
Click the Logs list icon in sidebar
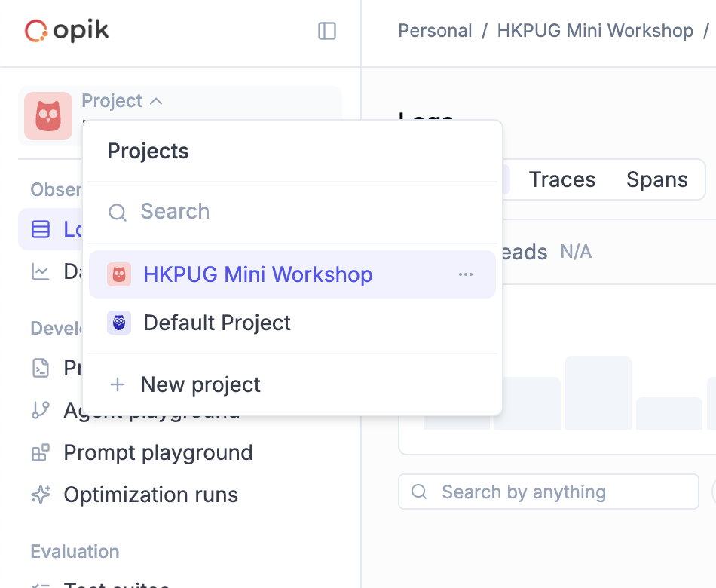[41, 229]
